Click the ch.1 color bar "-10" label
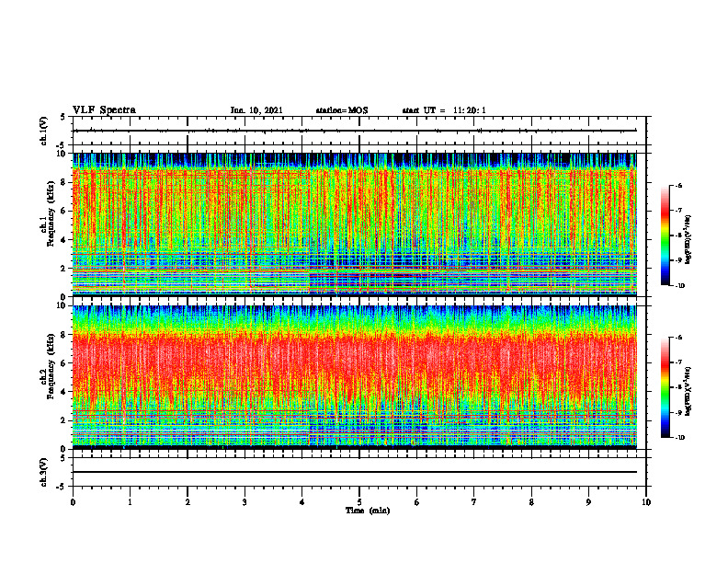The image size is (728, 563). (680, 286)
